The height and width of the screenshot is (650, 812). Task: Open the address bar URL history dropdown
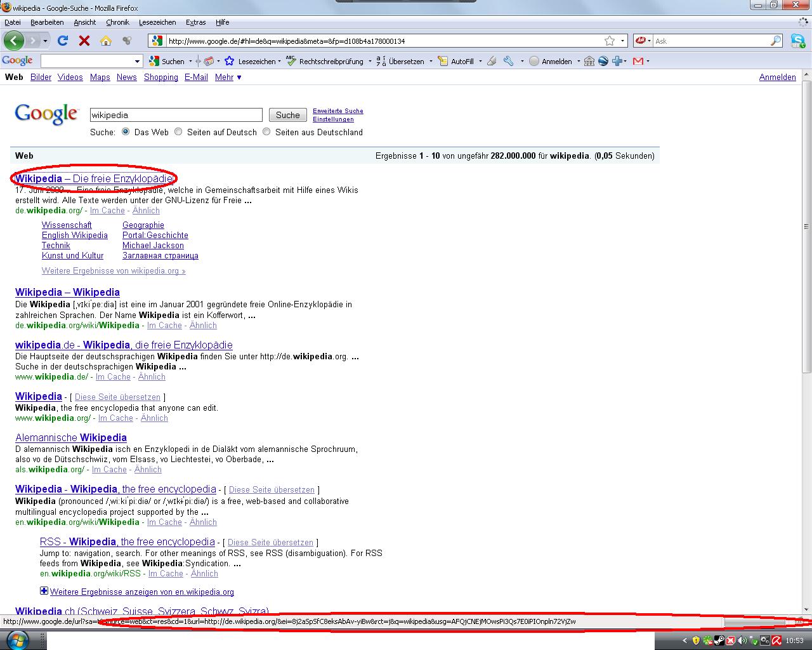click(x=622, y=41)
